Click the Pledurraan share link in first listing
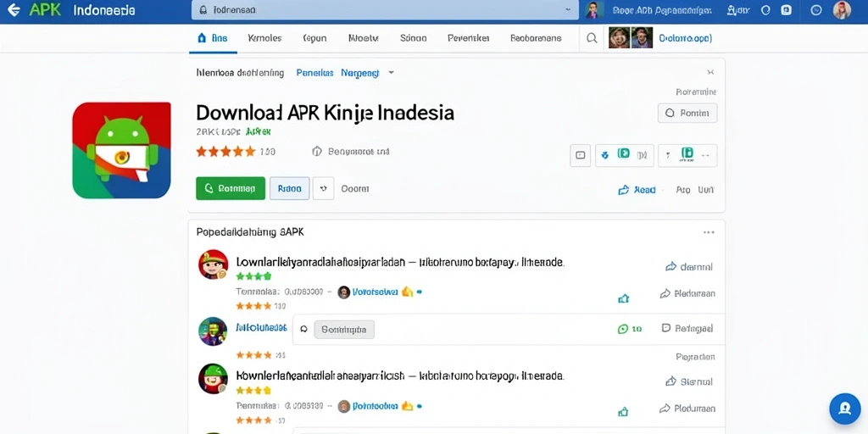 click(x=687, y=293)
